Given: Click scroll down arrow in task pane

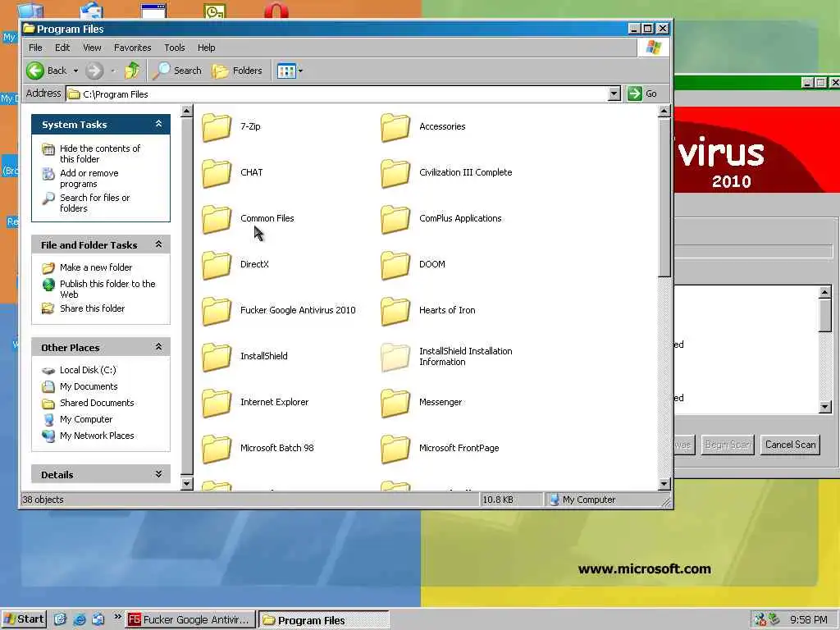Looking at the screenshot, I should tap(186, 484).
